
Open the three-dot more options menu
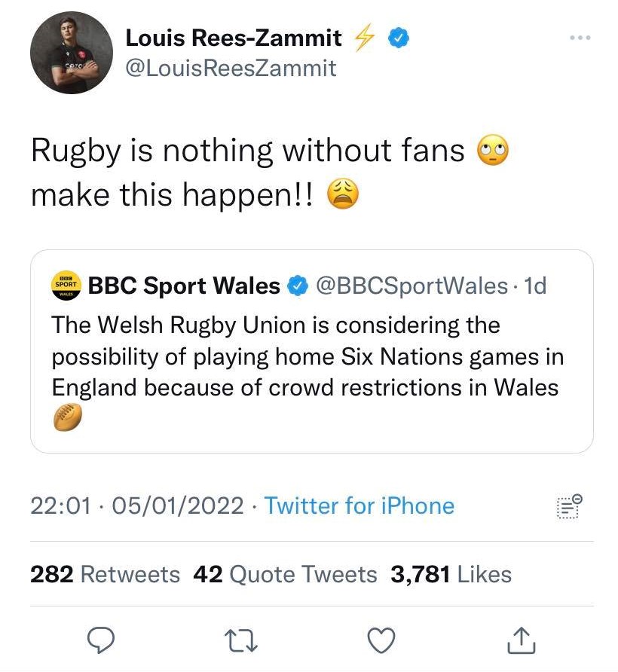coord(580,38)
